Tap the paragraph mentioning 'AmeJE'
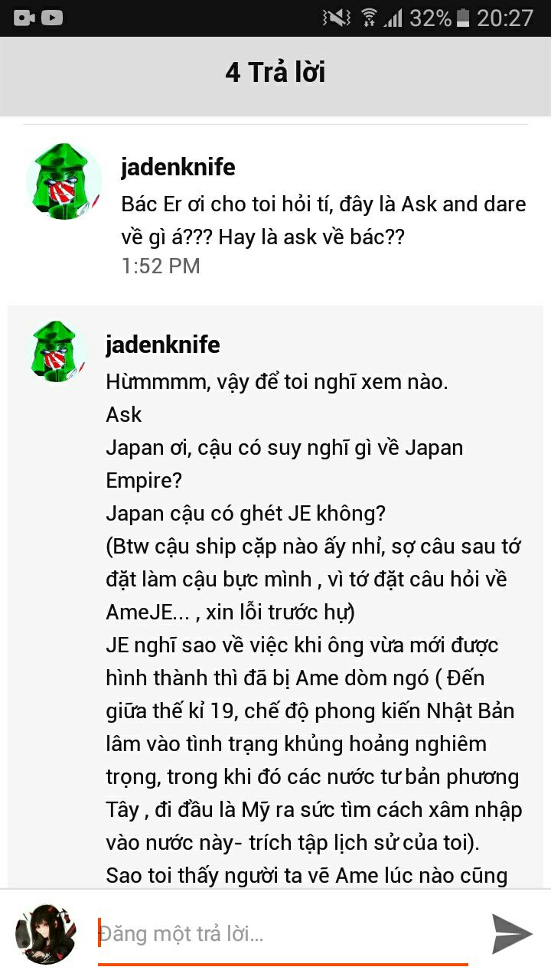Viewport: 551px width, 980px height. click(307, 579)
